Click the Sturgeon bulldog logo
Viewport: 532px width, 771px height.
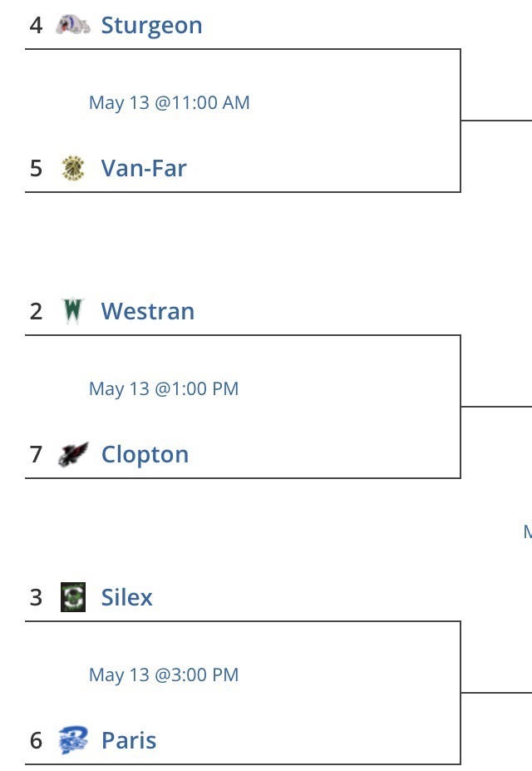[72, 25]
